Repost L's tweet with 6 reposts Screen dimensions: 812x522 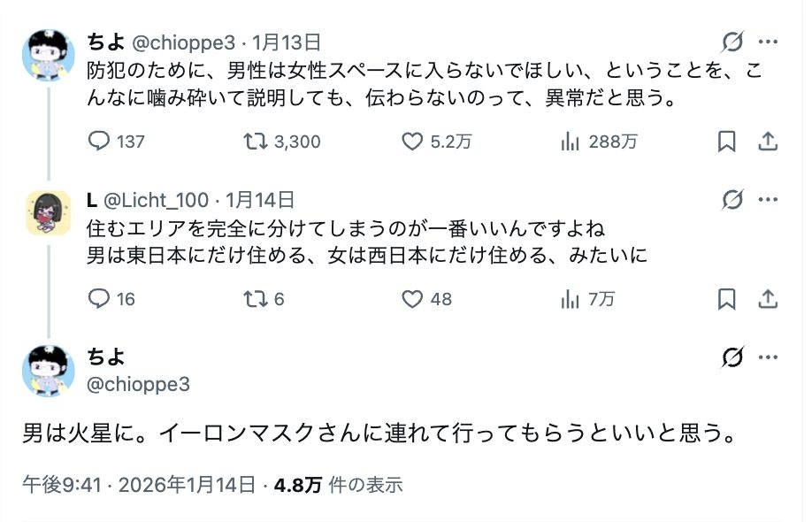pos(255,299)
